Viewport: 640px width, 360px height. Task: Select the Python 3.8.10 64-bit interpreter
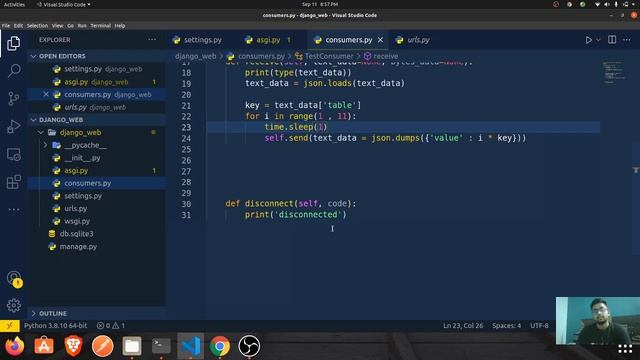tap(56, 326)
